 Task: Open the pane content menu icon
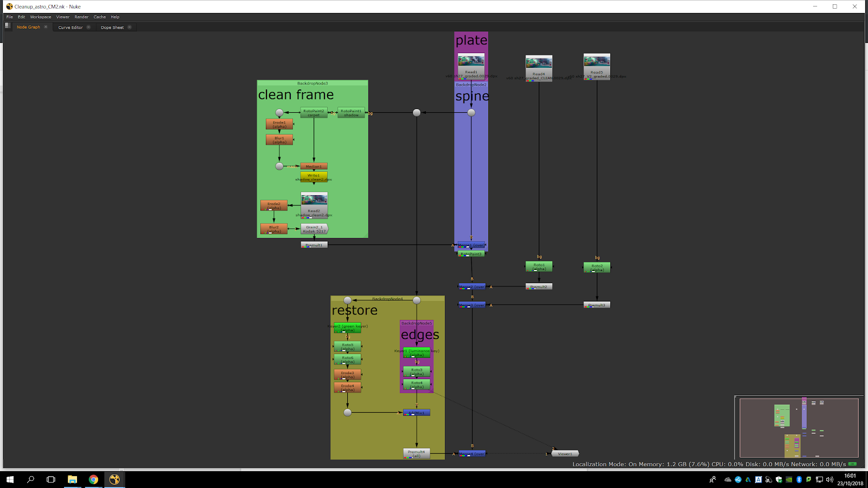8,25
